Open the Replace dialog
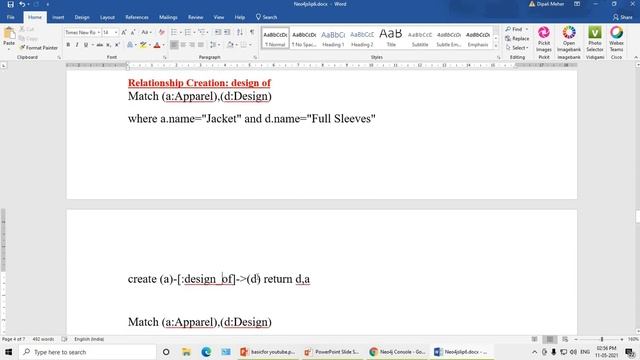 (517, 38)
